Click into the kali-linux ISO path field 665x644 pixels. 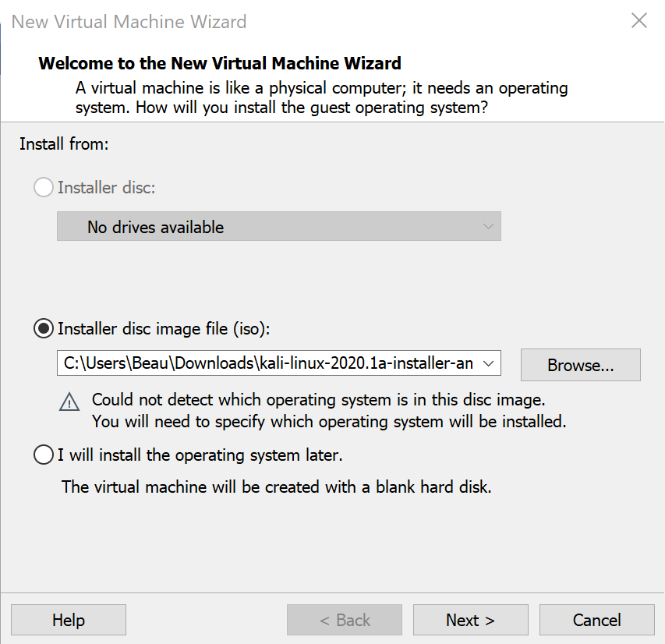[x=265, y=364]
